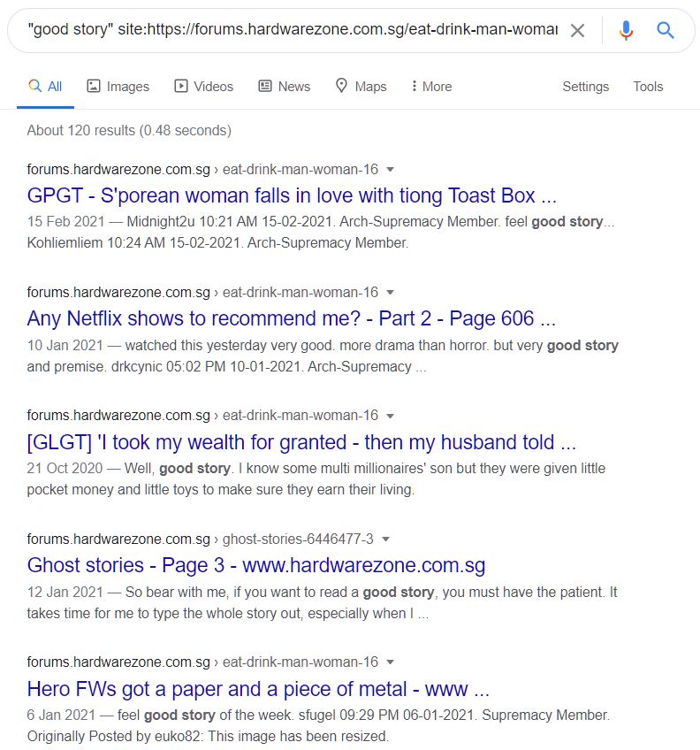Viewport: 700px width, 750px height.
Task: Open 'GPGT - S'porean woman falls in love' result
Action: click(x=293, y=195)
